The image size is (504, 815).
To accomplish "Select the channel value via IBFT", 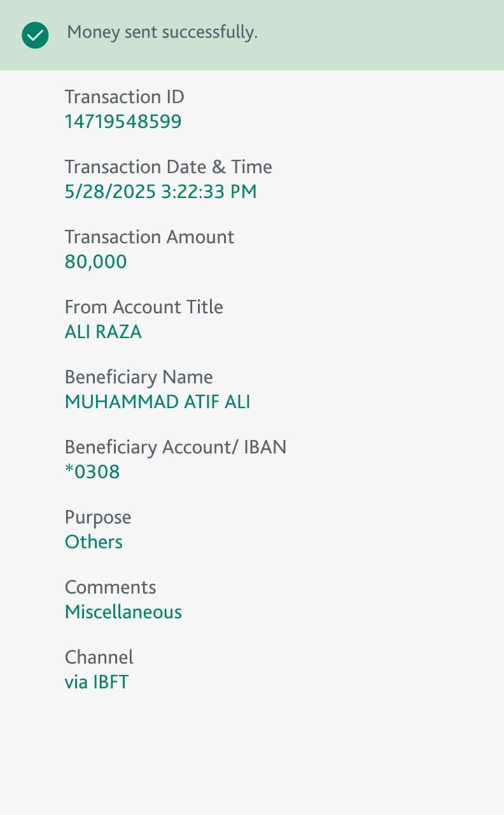I will click(x=96, y=682).
